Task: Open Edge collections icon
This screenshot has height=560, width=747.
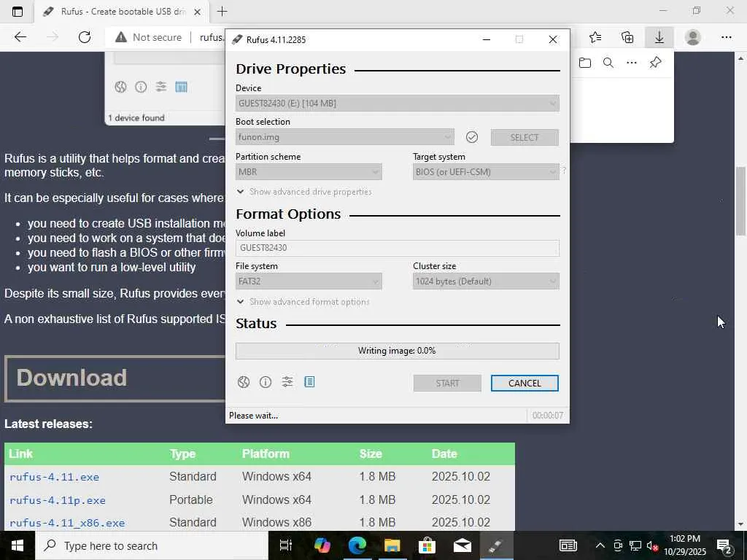Action: [x=627, y=37]
